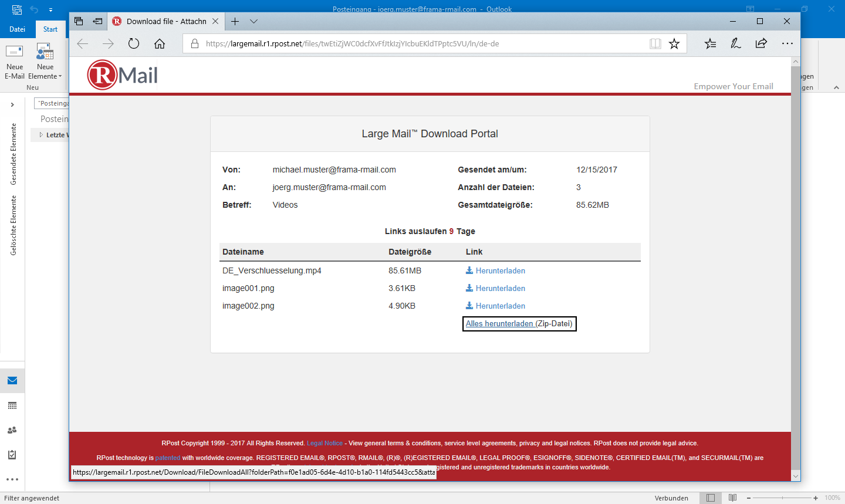The image size is (845, 504).
Task: Switch to Mail view in Outlook
Action: (x=12, y=380)
